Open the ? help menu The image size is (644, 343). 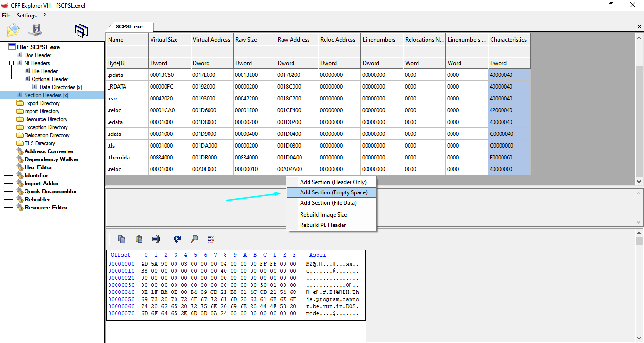(44, 16)
